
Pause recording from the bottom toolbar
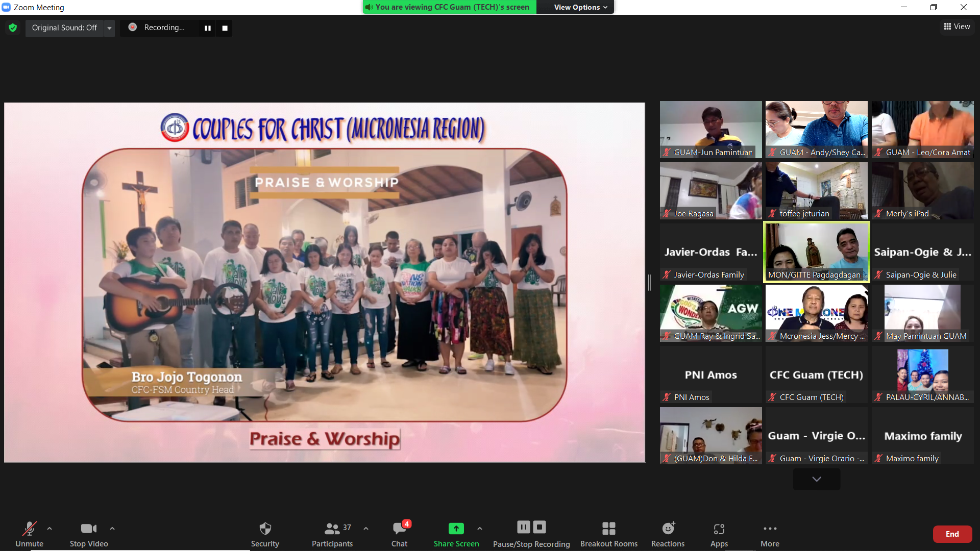coord(524,527)
